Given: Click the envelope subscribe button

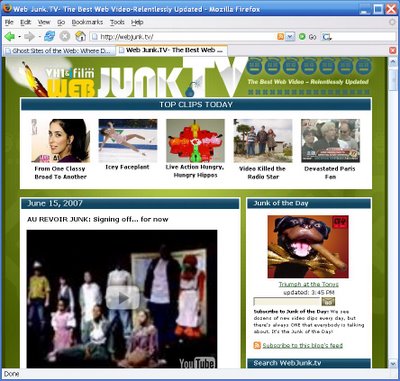Looking at the screenshot, I should (328, 302).
